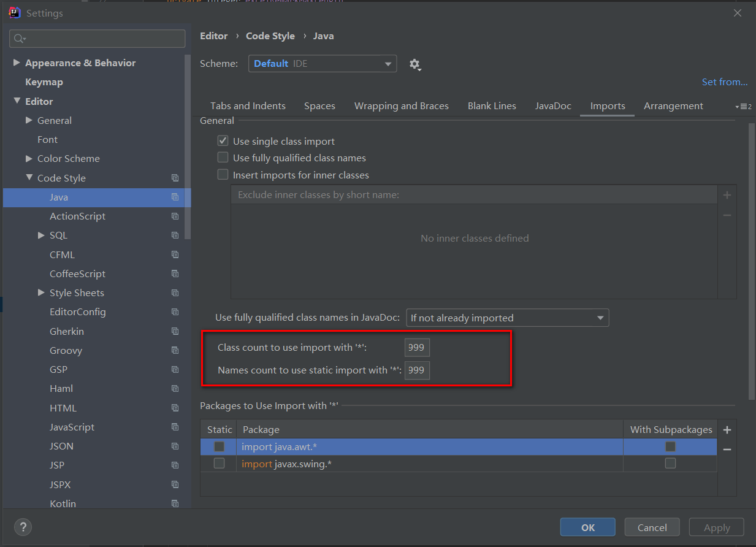This screenshot has width=756, height=547.
Task: Click the add package plus icon
Action: tap(727, 430)
